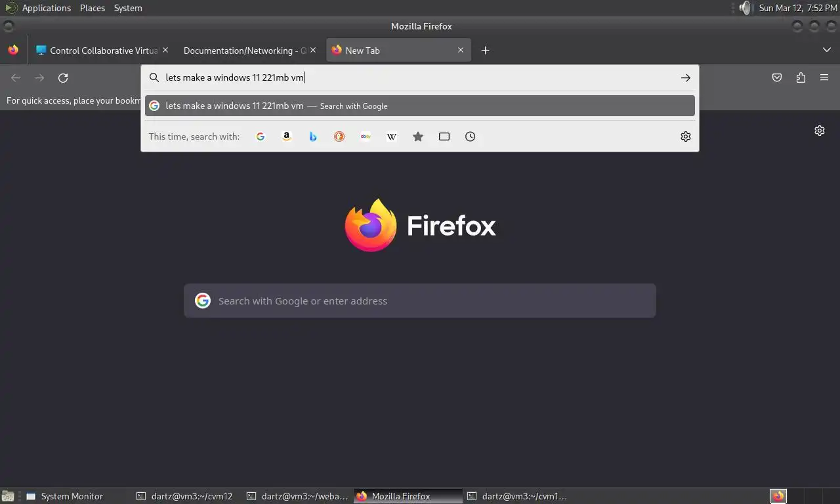Search history using the clock icon
The width and height of the screenshot is (840, 504).
[x=471, y=136]
